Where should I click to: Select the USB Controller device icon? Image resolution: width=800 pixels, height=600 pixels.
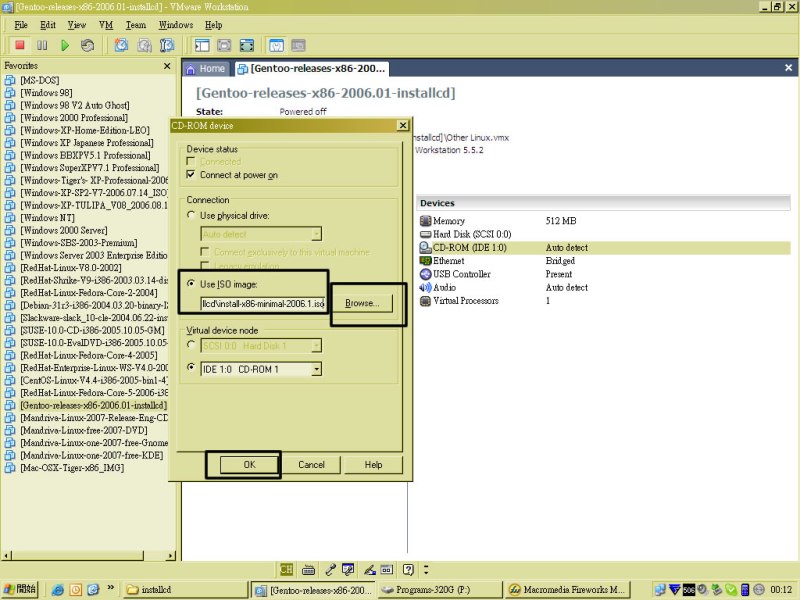(x=425, y=274)
